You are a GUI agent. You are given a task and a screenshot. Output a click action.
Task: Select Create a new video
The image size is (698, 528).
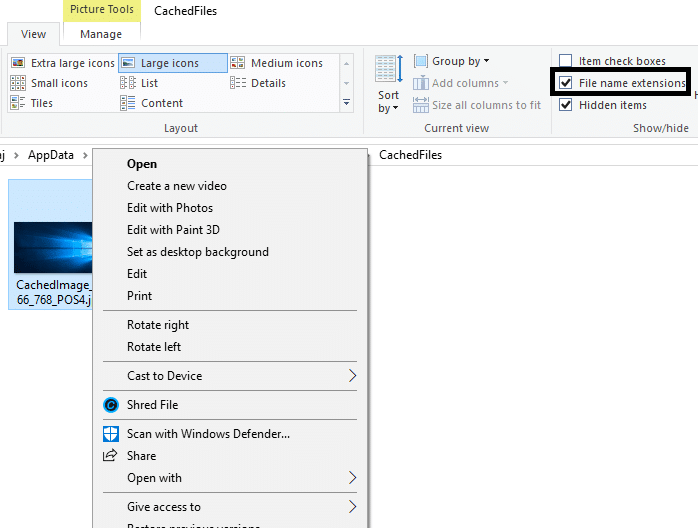tap(230, 186)
